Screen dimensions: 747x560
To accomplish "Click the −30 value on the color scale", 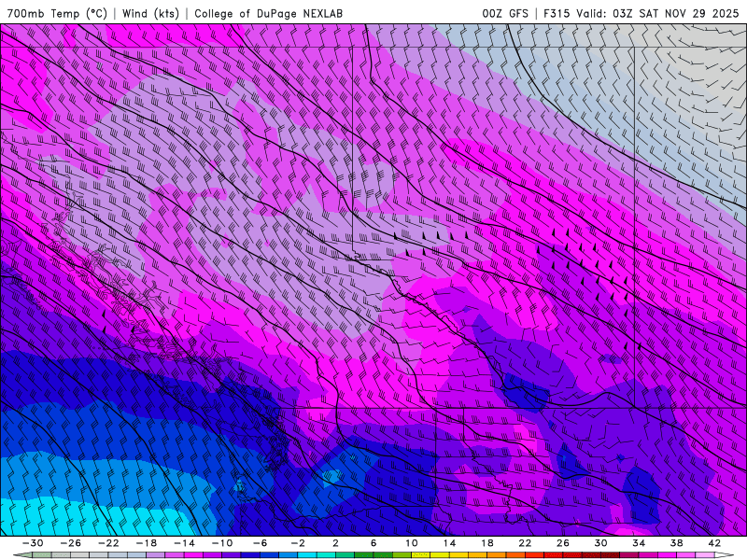I will [x=33, y=543].
